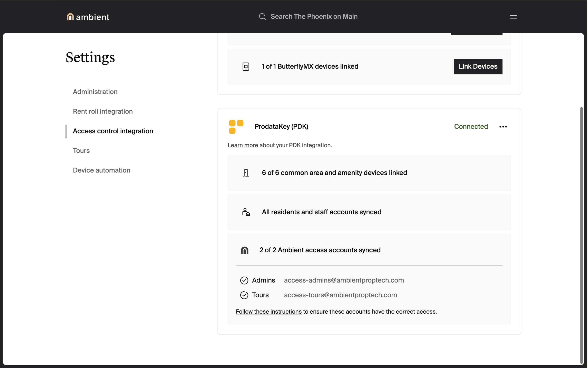Screen dimensions: 588x368
Task: Click the Link Devices button
Action: pos(478,66)
